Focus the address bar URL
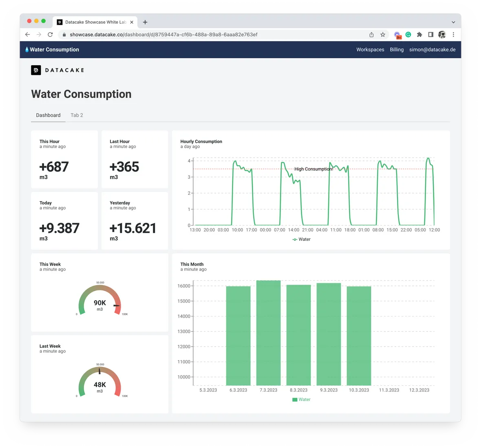The width and height of the screenshot is (481, 448). click(163, 35)
